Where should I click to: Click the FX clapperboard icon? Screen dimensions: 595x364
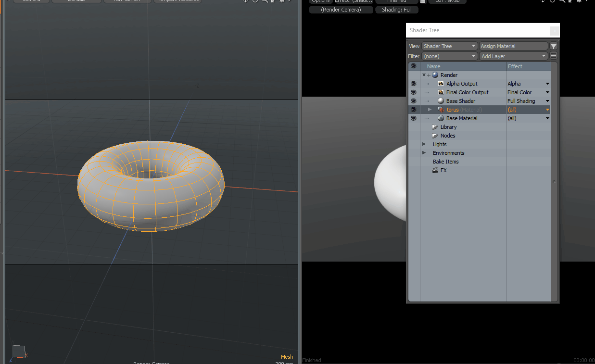tap(435, 170)
